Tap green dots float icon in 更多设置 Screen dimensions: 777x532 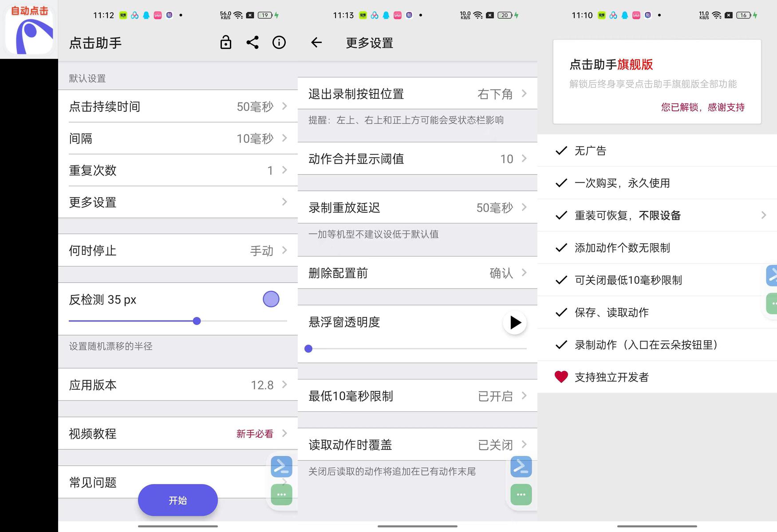pyautogui.click(x=521, y=494)
